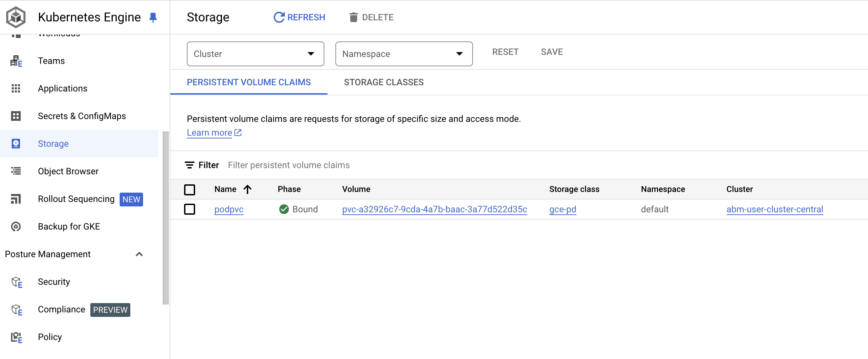Click the Storage disk icon in sidebar
The image size is (868, 359).
[x=16, y=144]
